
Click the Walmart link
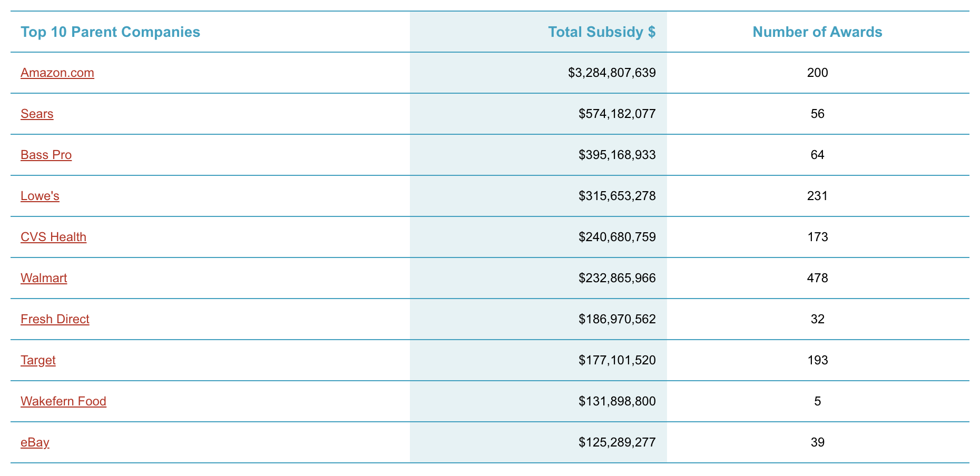[x=44, y=278]
